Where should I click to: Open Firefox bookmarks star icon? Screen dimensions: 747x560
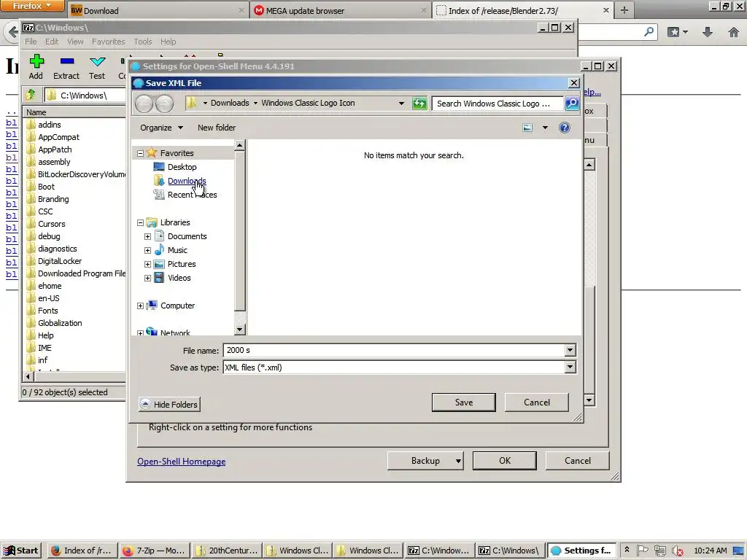click(x=673, y=32)
